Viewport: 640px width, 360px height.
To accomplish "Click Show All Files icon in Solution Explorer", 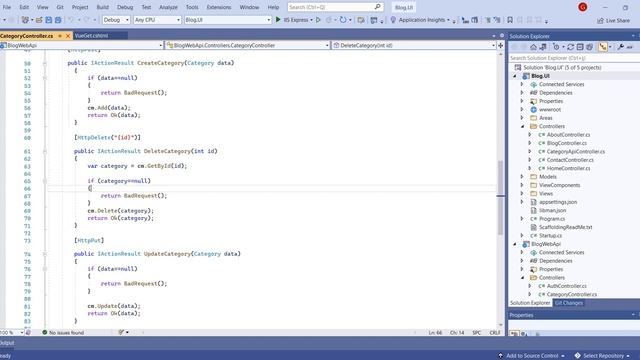I will point(589,47).
